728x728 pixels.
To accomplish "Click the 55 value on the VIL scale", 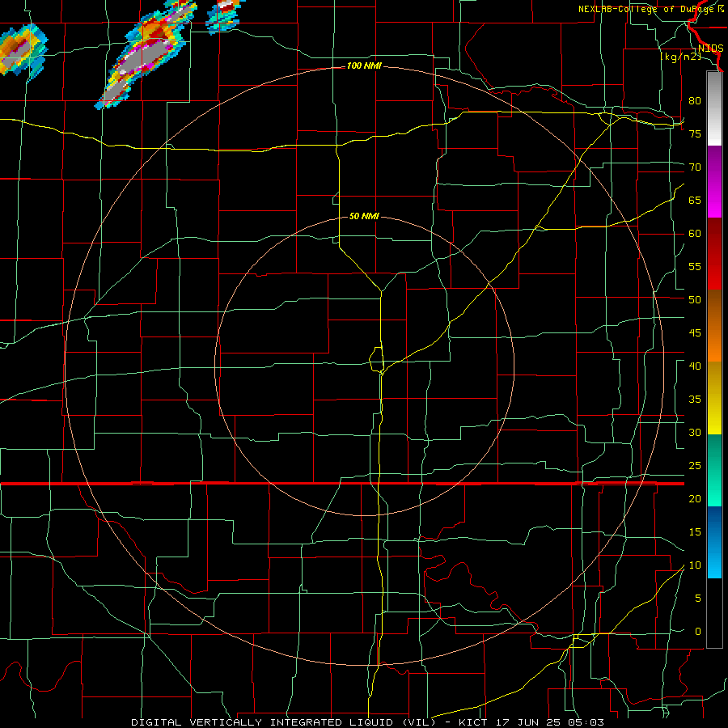I will (x=695, y=266).
